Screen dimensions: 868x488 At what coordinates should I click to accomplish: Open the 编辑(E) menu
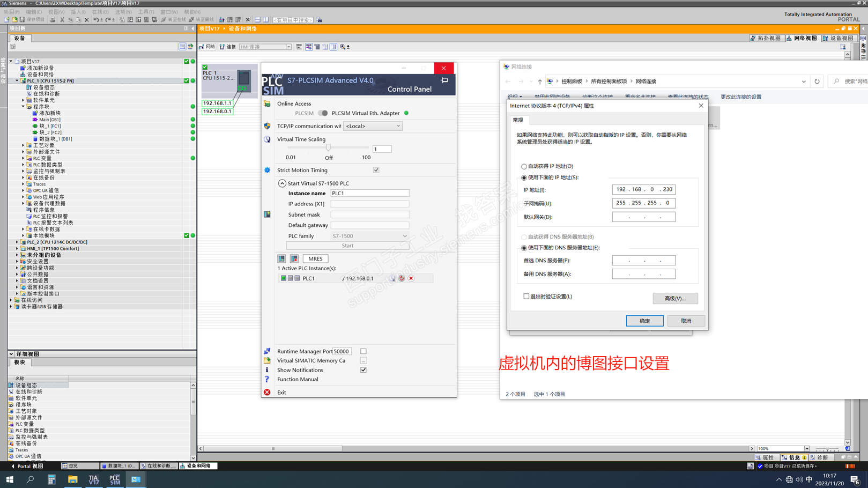tap(34, 12)
